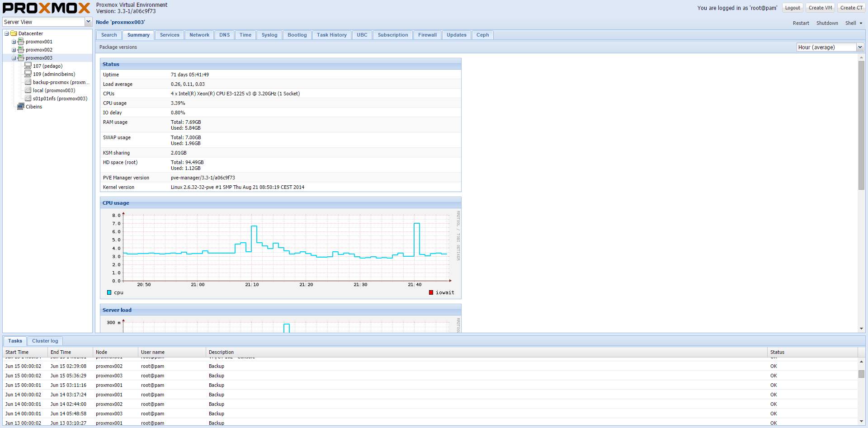
Task: Select task ending Jun 15 02:39:08
Action: (431, 366)
